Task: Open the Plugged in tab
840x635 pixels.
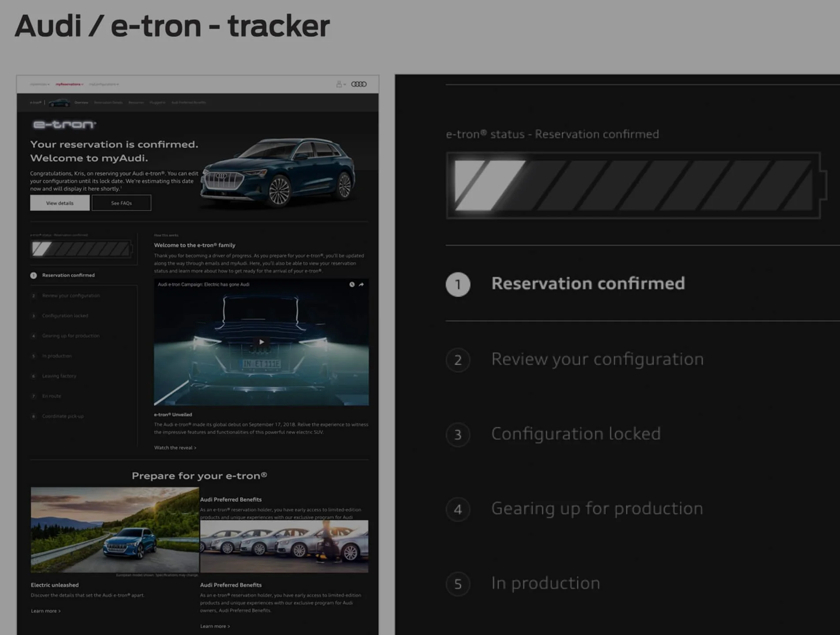Action: coord(157,102)
